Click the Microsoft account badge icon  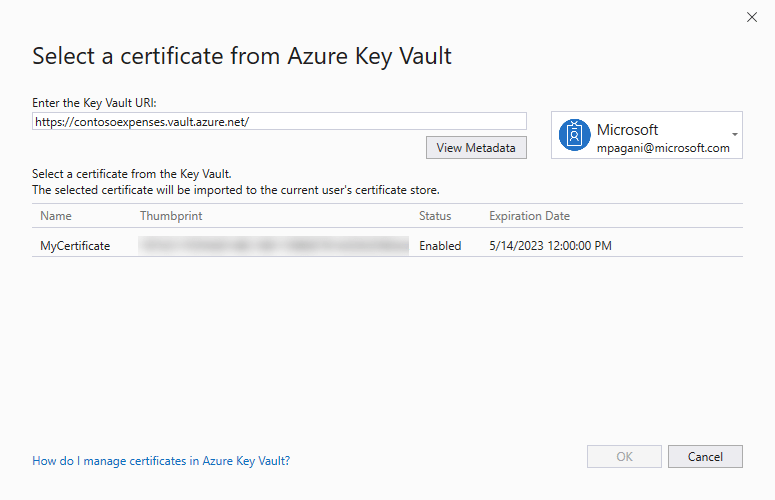574,135
